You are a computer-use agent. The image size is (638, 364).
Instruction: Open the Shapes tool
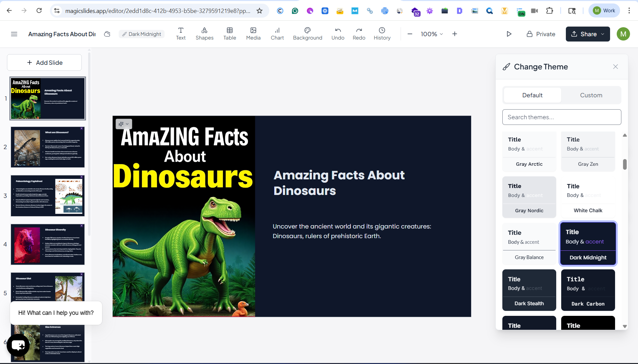[204, 34]
